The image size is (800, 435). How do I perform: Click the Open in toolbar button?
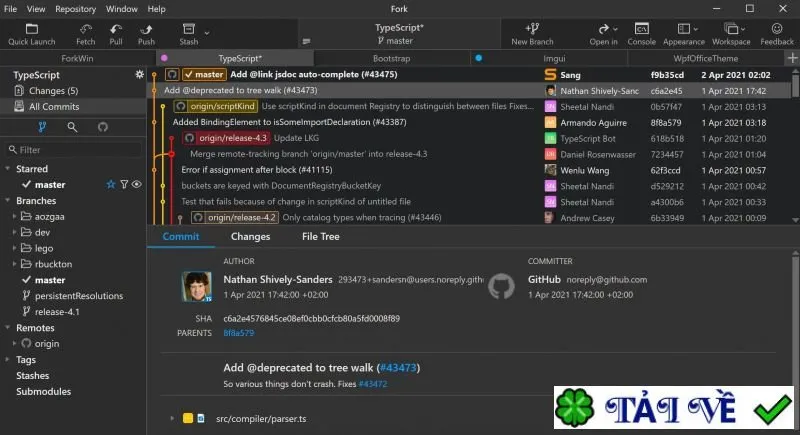coord(604,34)
